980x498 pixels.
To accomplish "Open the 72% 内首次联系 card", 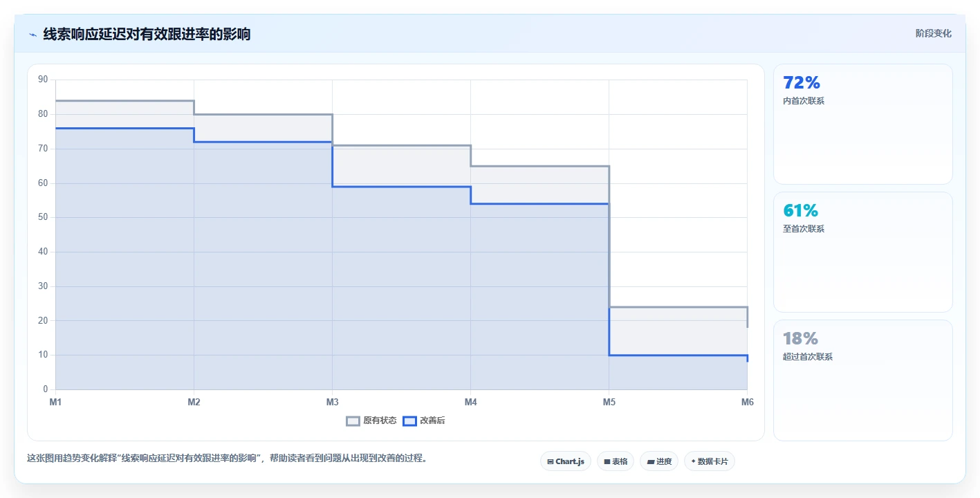I will pyautogui.click(x=862, y=124).
